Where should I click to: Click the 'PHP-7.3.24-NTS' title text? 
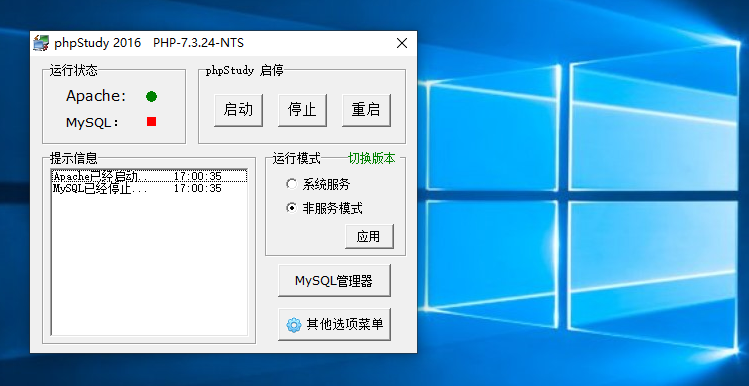point(198,43)
